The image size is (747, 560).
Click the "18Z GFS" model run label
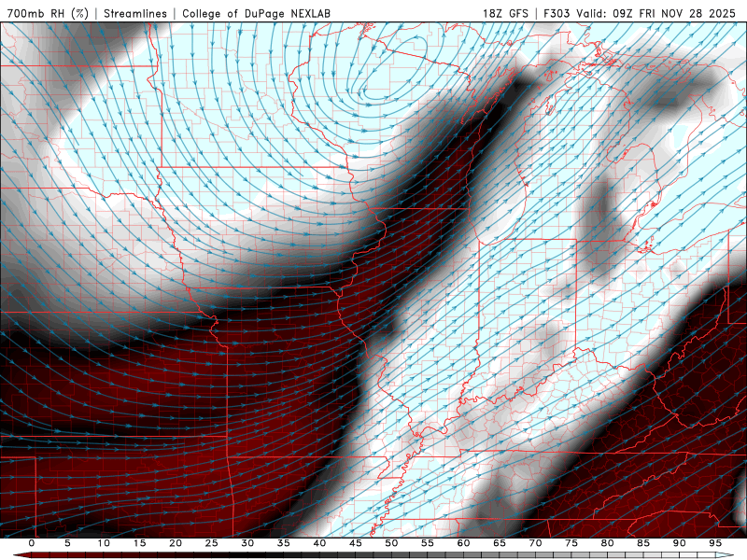pos(505,13)
